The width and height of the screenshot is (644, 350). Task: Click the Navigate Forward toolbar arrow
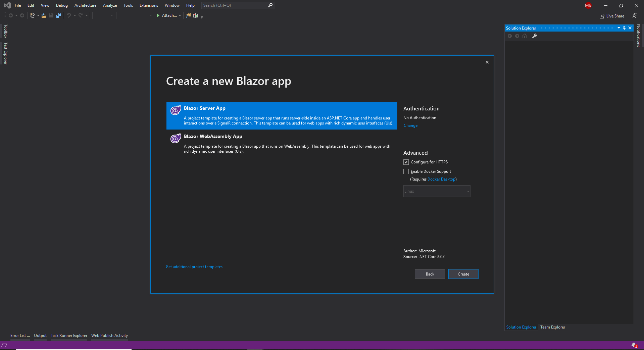click(22, 15)
